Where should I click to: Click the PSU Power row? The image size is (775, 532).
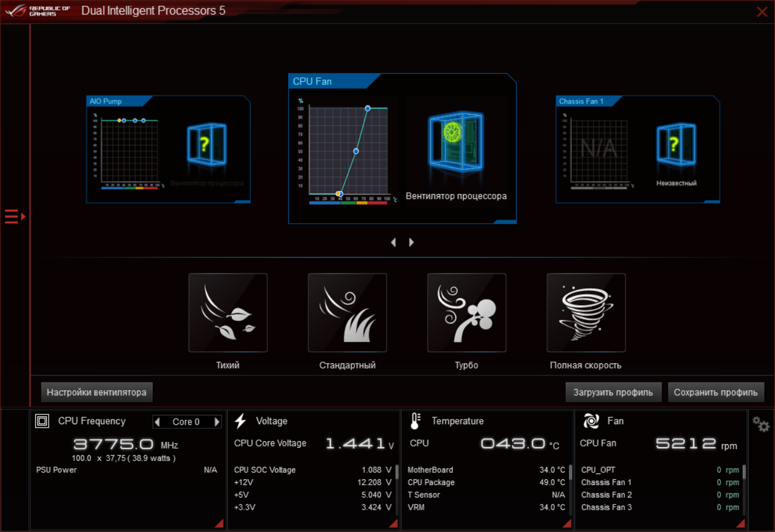pos(127,470)
